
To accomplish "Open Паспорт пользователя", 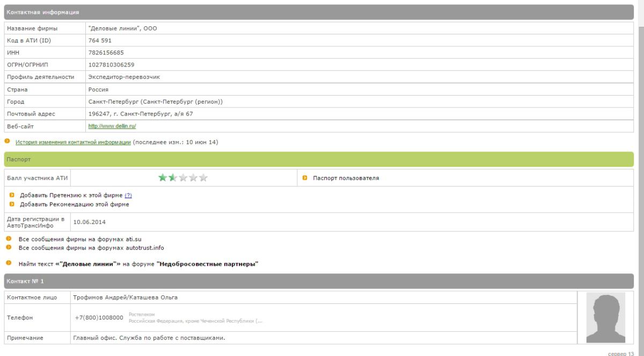I will pyautogui.click(x=346, y=178).
